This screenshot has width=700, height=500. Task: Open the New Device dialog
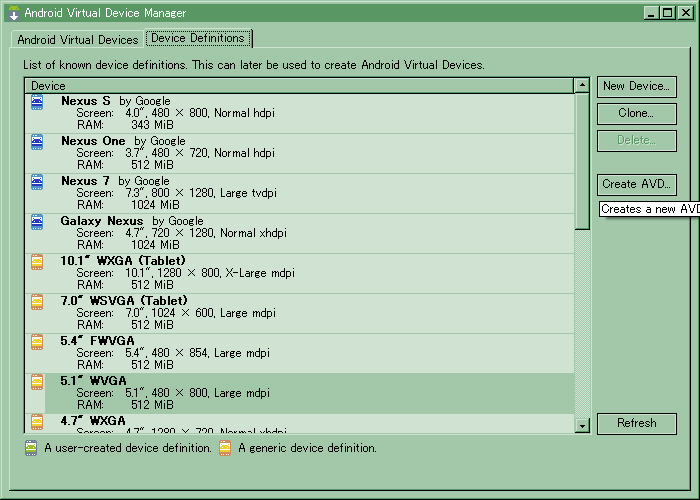637,86
